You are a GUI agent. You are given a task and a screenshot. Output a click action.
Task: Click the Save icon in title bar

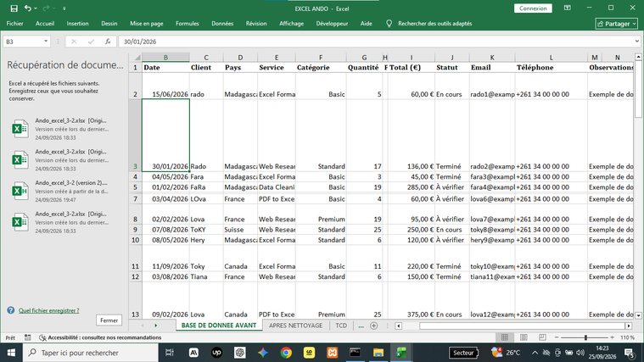14,8
